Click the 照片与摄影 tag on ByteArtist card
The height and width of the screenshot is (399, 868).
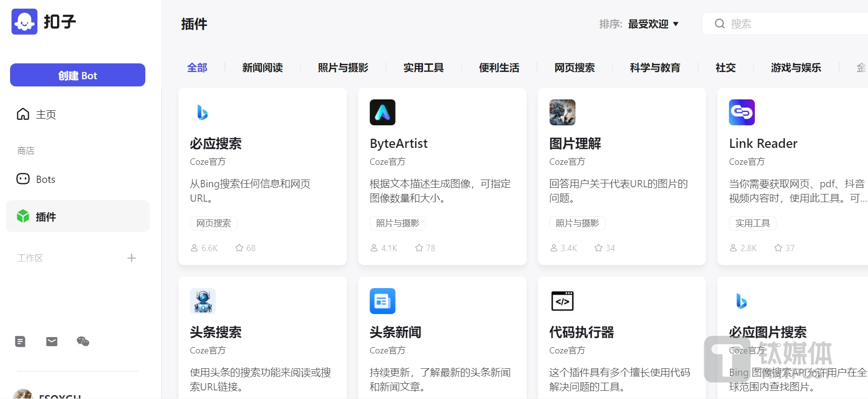398,223
